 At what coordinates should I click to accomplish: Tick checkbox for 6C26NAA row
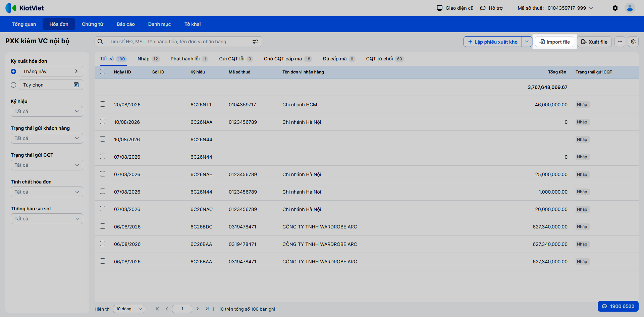point(103,121)
